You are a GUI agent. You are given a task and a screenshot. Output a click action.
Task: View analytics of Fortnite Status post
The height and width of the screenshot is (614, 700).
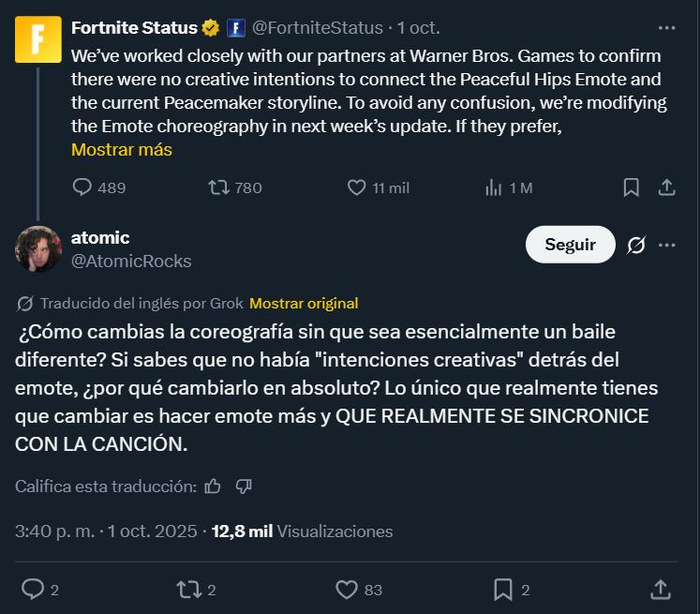coord(493,187)
